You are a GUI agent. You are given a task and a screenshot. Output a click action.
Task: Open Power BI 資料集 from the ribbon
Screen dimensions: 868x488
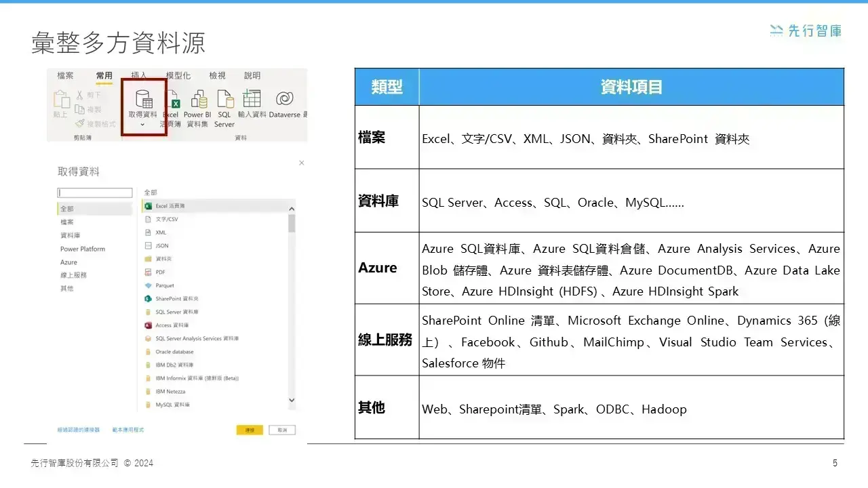point(199,99)
